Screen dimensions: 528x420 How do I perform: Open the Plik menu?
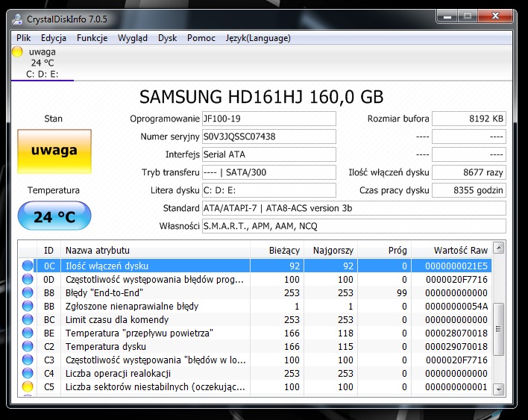click(x=24, y=38)
